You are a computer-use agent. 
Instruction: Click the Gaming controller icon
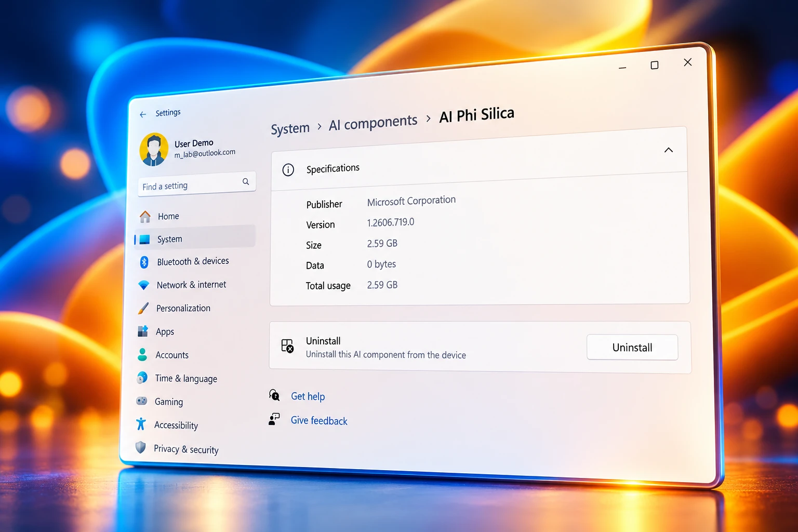(x=141, y=401)
